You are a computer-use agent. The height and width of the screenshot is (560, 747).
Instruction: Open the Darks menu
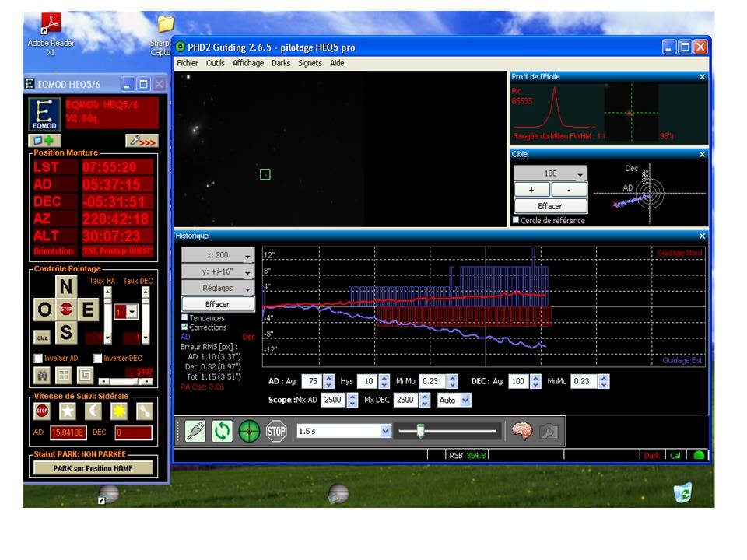(x=281, y=63)
